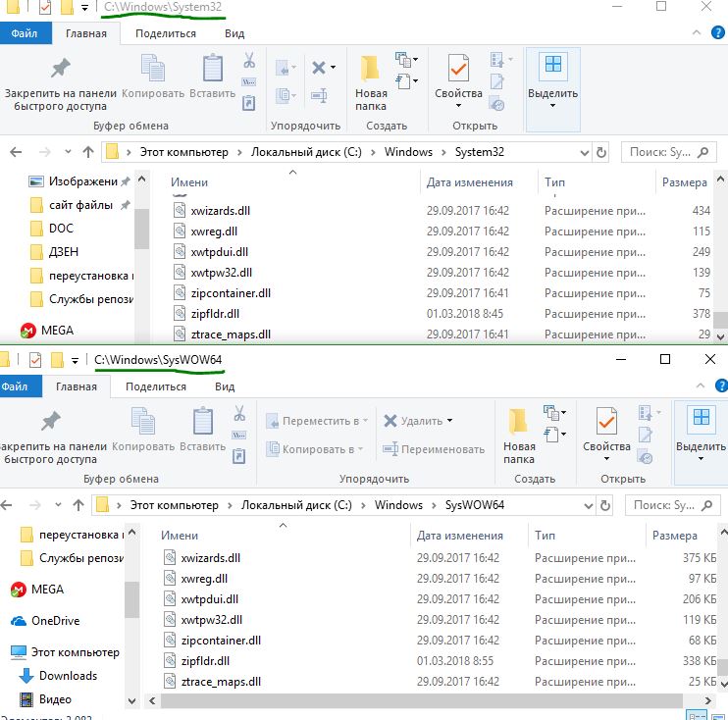Click Новая папка in System32 window
The width and height of the screenshot is (728, 720).
371,83
